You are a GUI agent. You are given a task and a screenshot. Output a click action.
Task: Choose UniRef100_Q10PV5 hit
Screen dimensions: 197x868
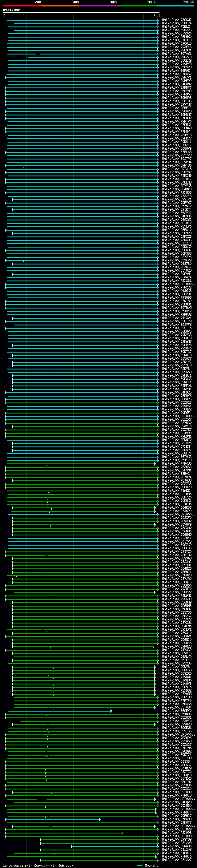coord(177,64)
